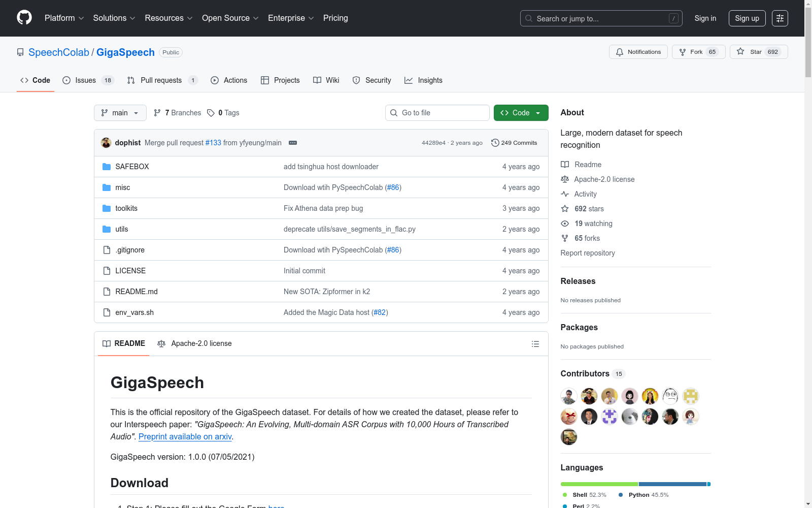Open the Insights tab
The width and height of the screenshot is (812, 508).
pos(424,80)
